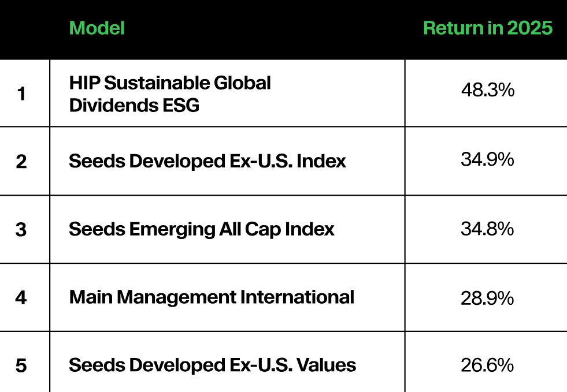Click the 28.9% return value
Screen dimensions: 567x392
coord(487,298)
